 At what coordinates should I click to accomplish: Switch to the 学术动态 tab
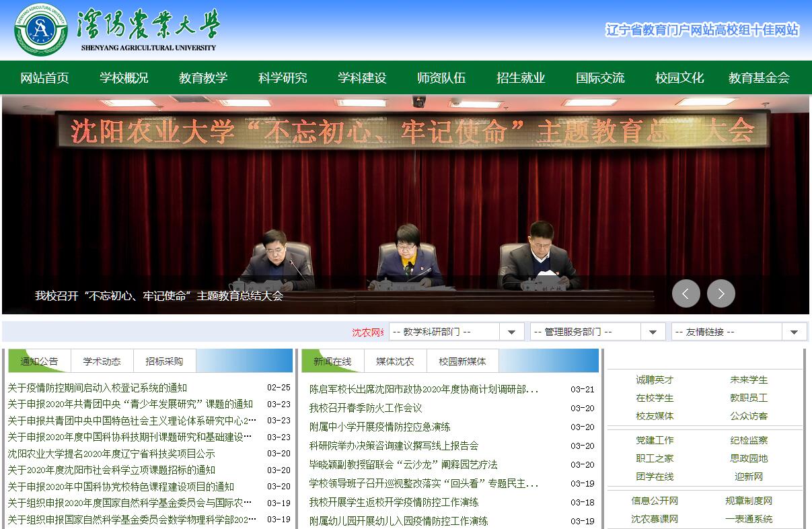coord(102,361)
